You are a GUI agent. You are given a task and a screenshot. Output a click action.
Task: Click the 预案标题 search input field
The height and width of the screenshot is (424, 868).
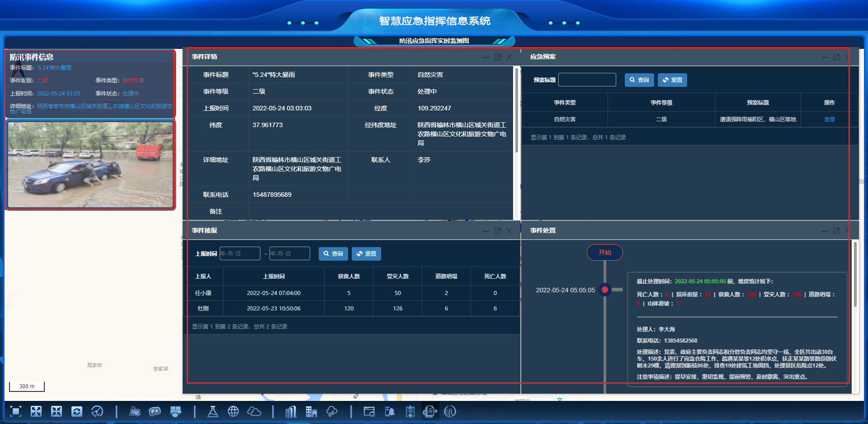(587, 80)
